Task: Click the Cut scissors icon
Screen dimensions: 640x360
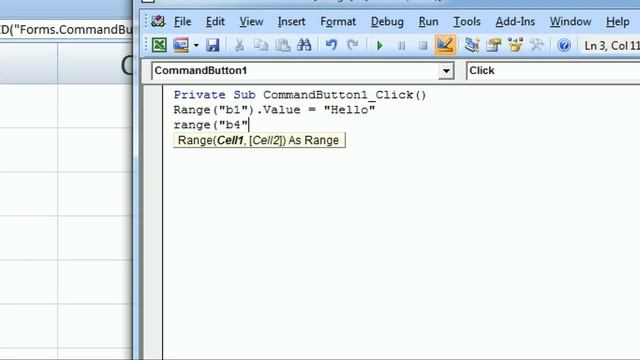Action: (240, 45)
